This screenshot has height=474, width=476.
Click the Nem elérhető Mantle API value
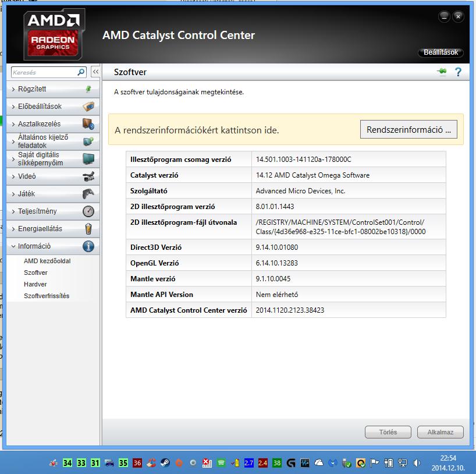(x=277, y=295)
